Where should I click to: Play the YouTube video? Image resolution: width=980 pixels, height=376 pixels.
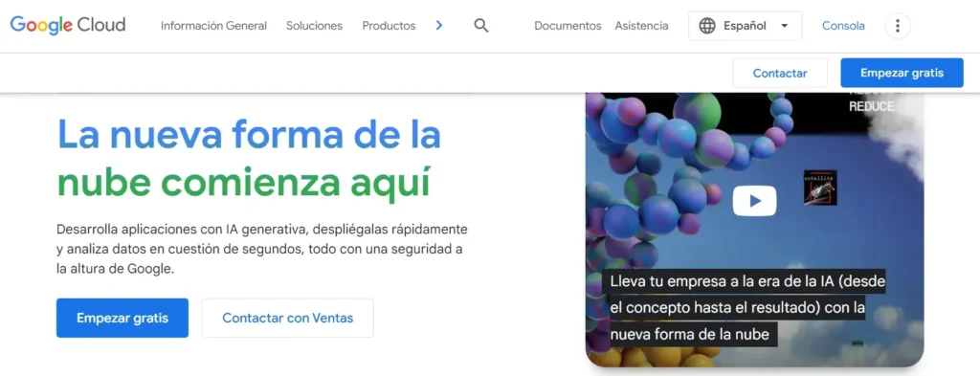pos(754,201)
